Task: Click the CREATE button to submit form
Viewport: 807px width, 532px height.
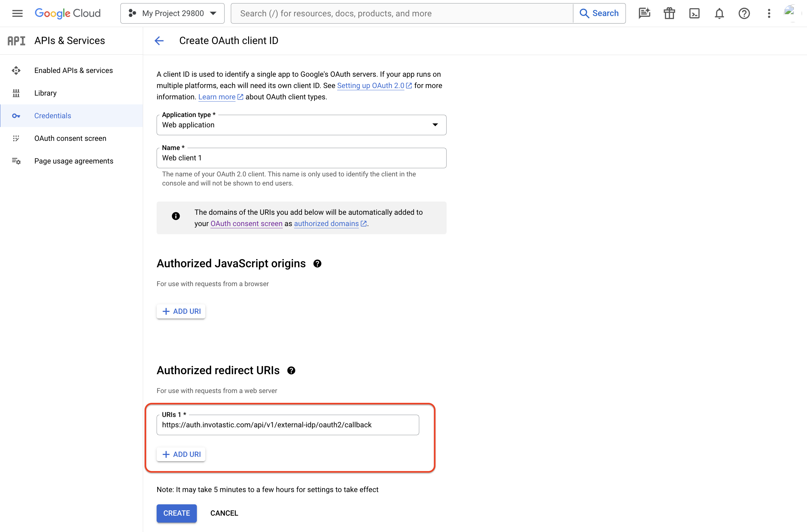Action: click(x=176, y=513)
